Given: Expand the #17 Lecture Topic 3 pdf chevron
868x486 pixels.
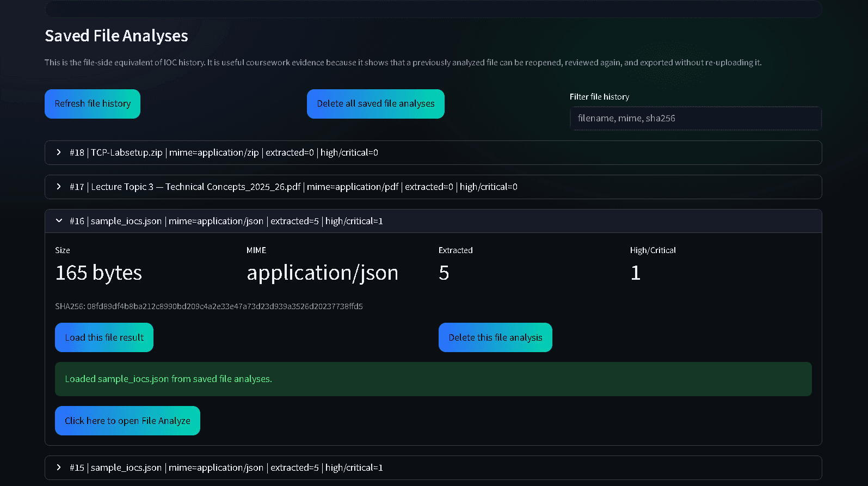Looking at the screenshot, I should [59, 187].
